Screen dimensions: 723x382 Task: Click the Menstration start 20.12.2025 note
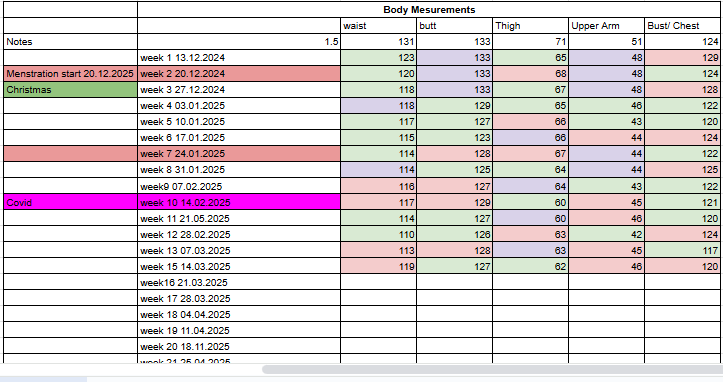click(71, 74)
